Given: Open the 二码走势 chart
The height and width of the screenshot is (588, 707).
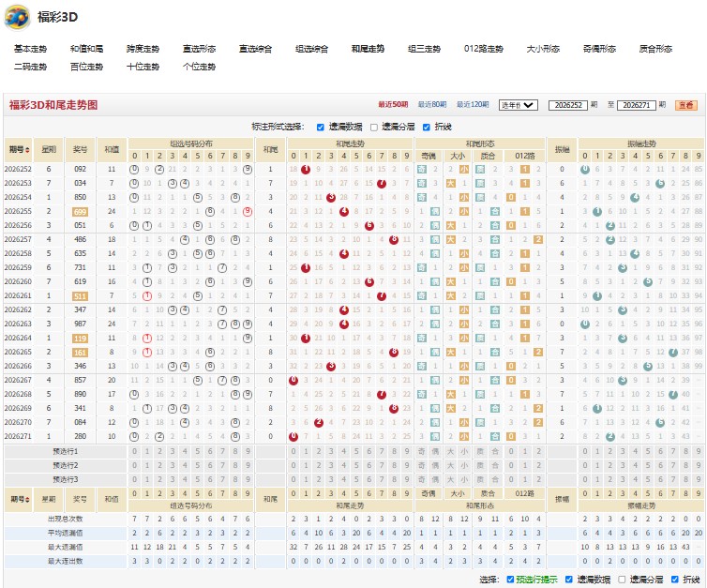Looking at the screenshot, I should (30, 67).
